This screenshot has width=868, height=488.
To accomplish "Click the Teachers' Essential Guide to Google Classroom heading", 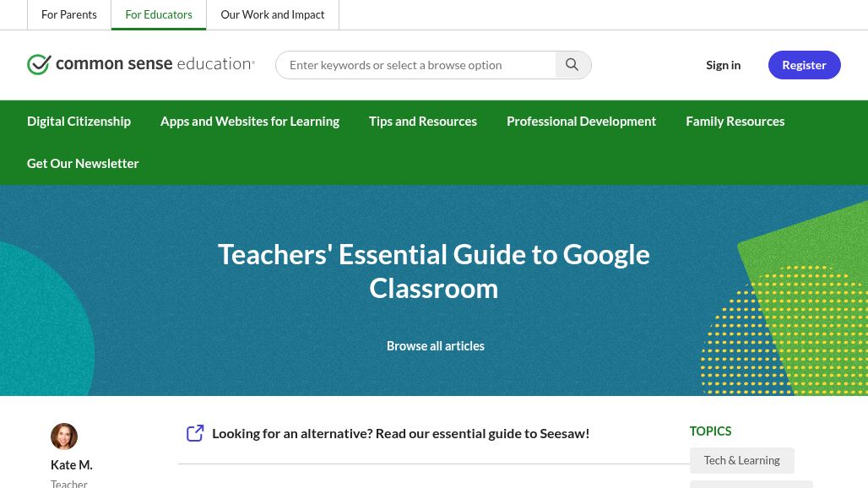I will tap(434, 271).
